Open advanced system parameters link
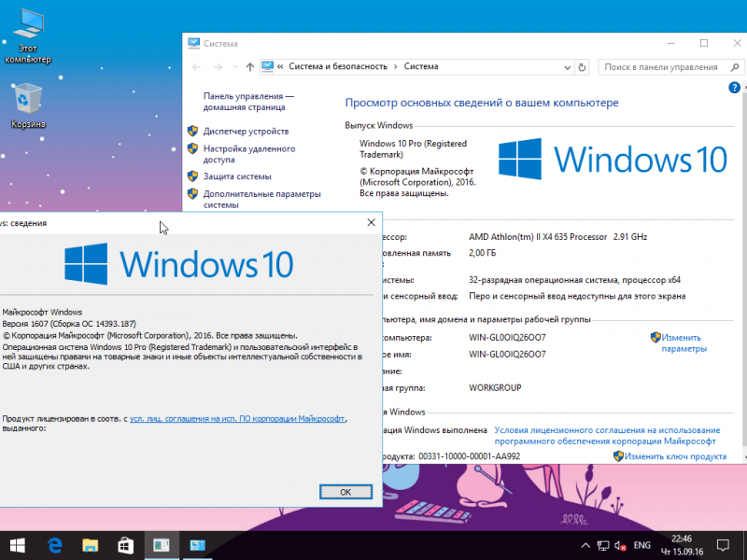747x560 pixels. [262, 199]
